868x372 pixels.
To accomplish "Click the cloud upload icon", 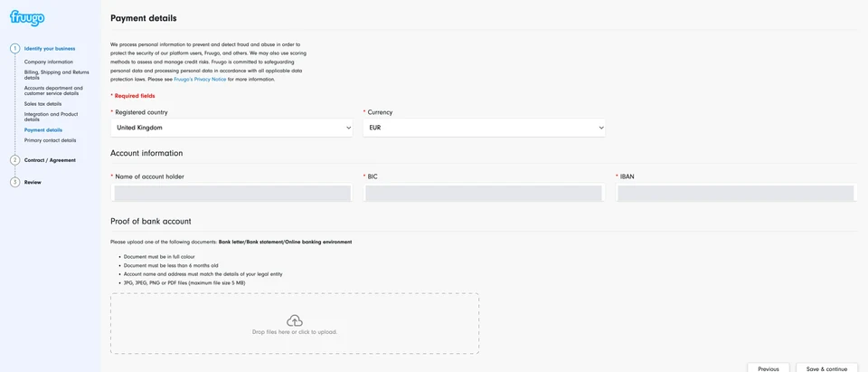I will click(x=295, y=320).
